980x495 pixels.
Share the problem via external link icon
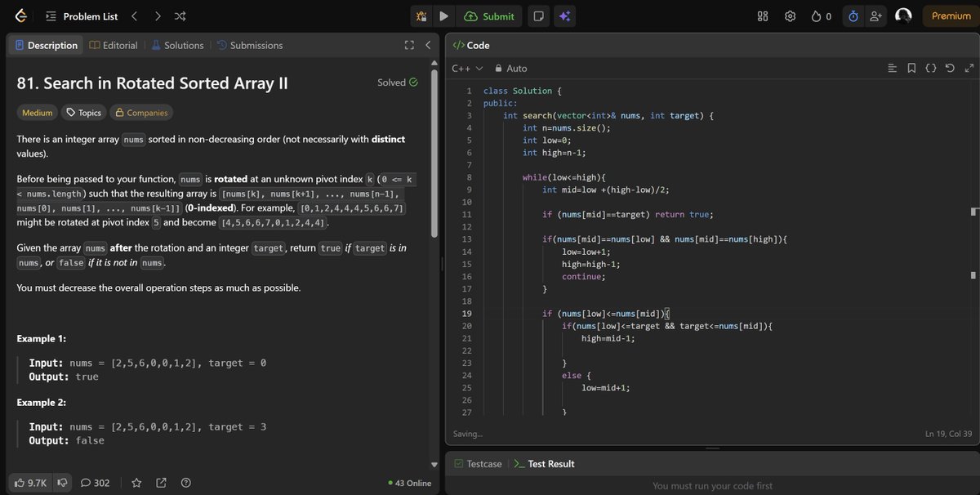(161, 483)
